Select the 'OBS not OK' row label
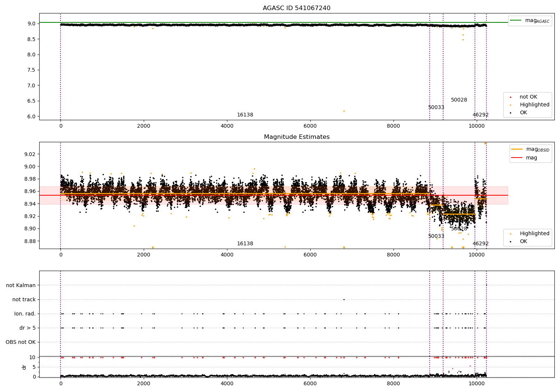This screenshot has width=560, height=392. 21,342
